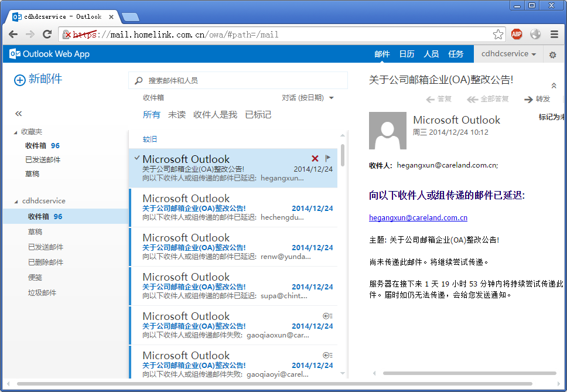The height and width of the screenshot is (392, 567).
Task: Open the 对话 (按日期) sort dropdown
Action: pyautogui.click(x=308, y=98)
